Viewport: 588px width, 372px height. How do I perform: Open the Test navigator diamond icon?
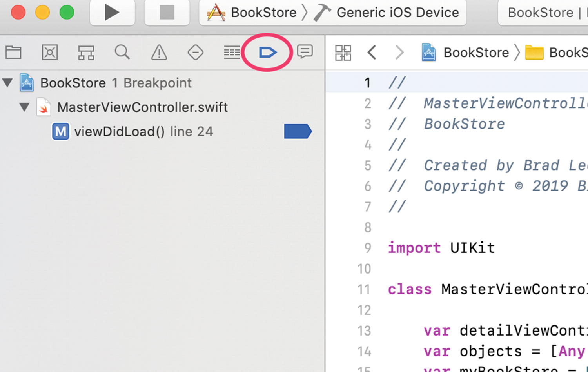195,52
